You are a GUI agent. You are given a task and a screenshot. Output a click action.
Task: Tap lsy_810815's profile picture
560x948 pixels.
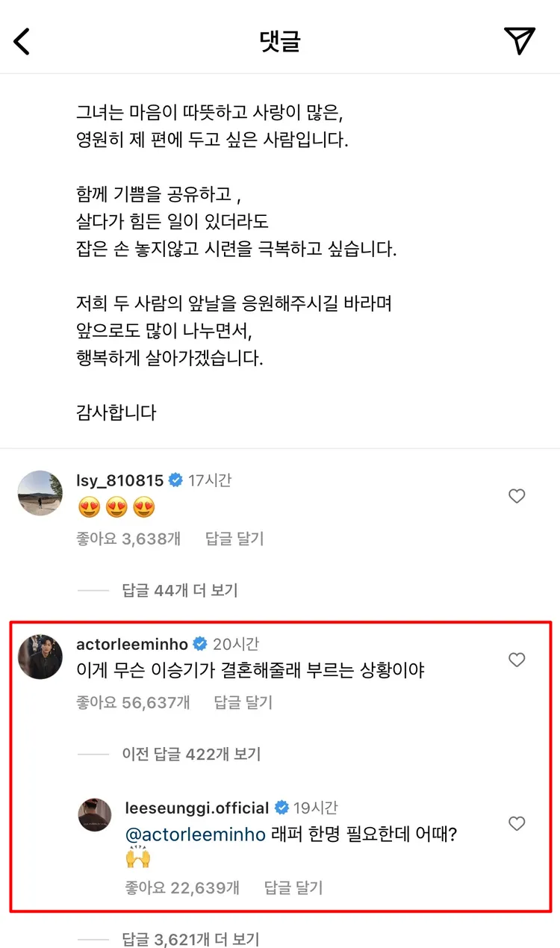tap(40, 493)
